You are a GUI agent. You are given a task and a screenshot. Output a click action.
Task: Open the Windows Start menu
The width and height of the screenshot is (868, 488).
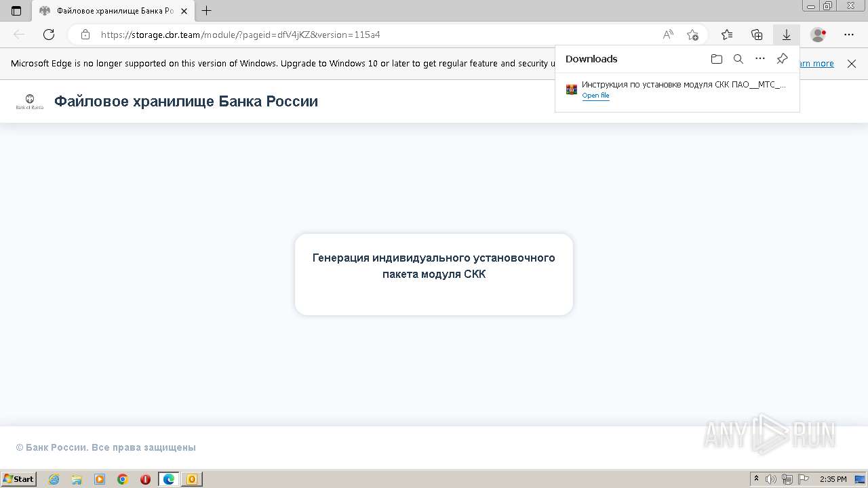click(18, 479)
